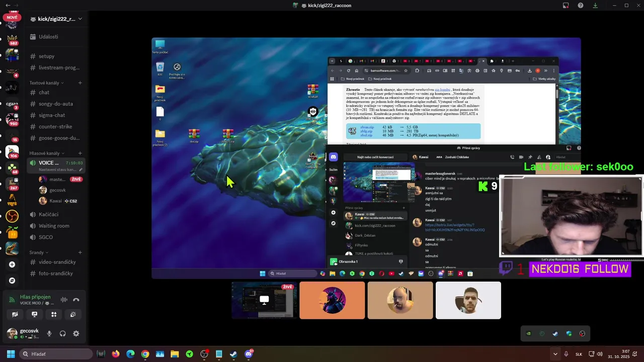Image resolution: width=644 pixels, height=362 pixels.
Task: Disconnect from voice with the hang-up icon
Action: click(76, 300)
